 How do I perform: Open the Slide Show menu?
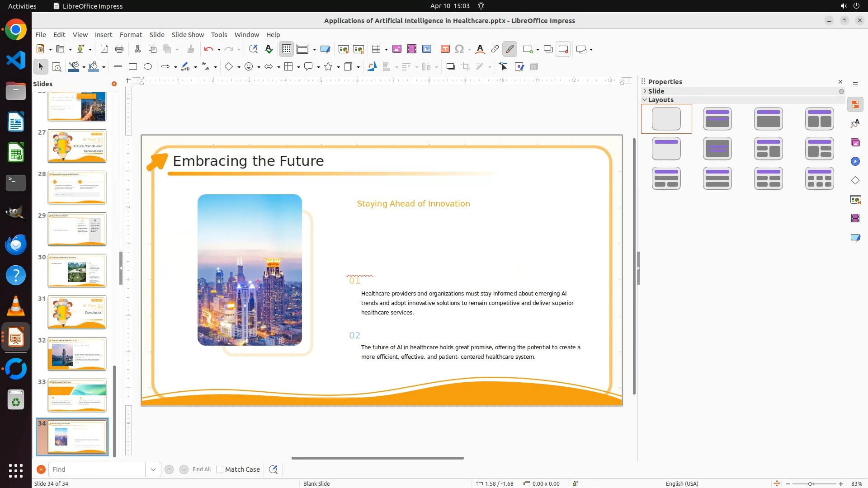[x=188, y=35]
